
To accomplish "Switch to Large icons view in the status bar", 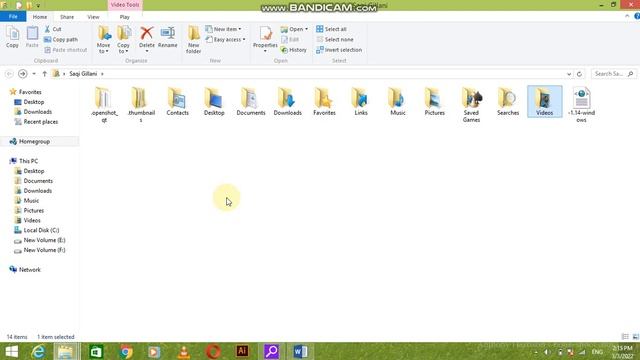I will click(636, 337).
